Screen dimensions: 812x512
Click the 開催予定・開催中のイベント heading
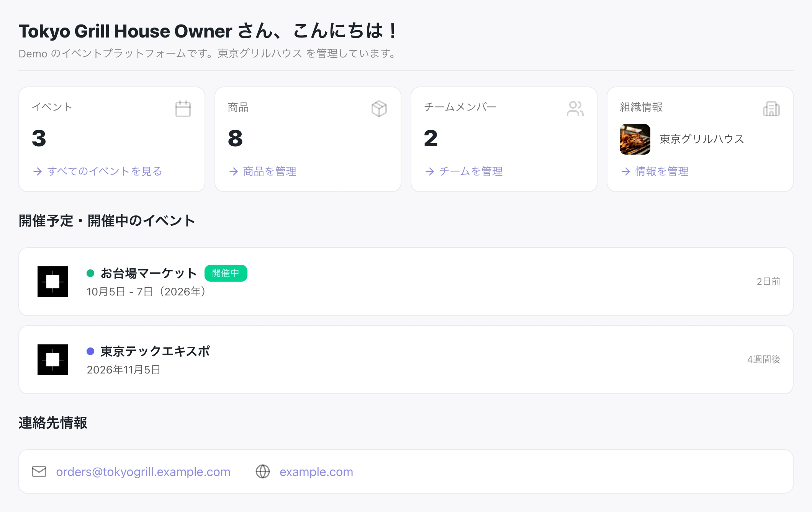[x=107, y=221]
